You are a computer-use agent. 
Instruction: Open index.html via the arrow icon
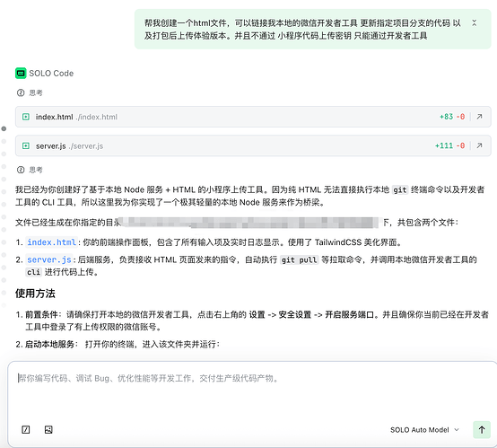[479, 117]
